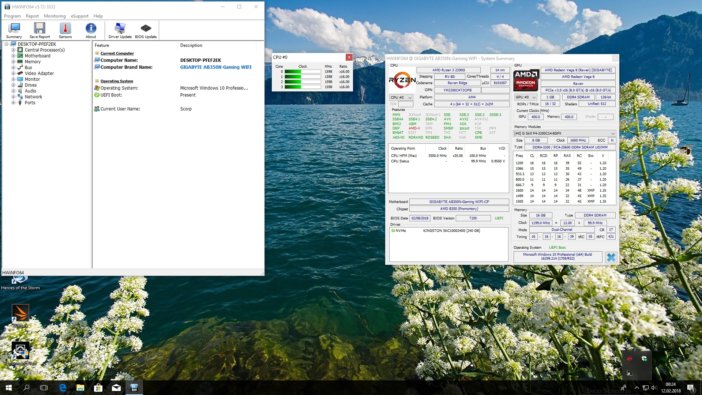The width and height of the screenshot is (702, 395).
Task: Open the Help menu
Action: coord(98,16)
